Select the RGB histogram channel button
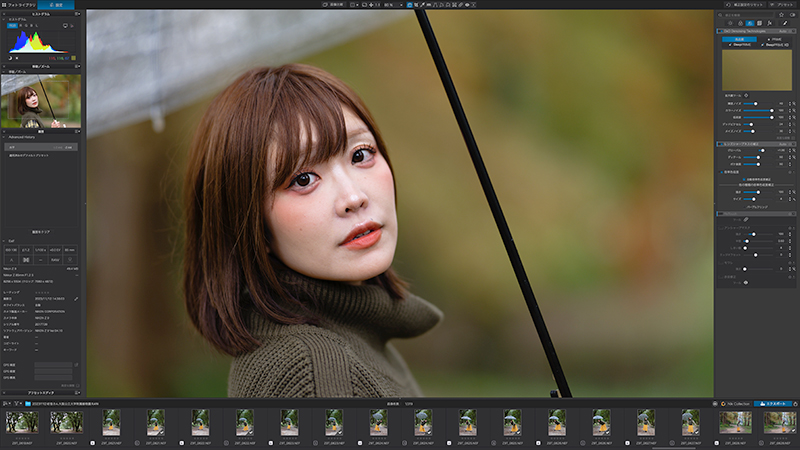This screenshot has height=450, width=800. [12, 25]
